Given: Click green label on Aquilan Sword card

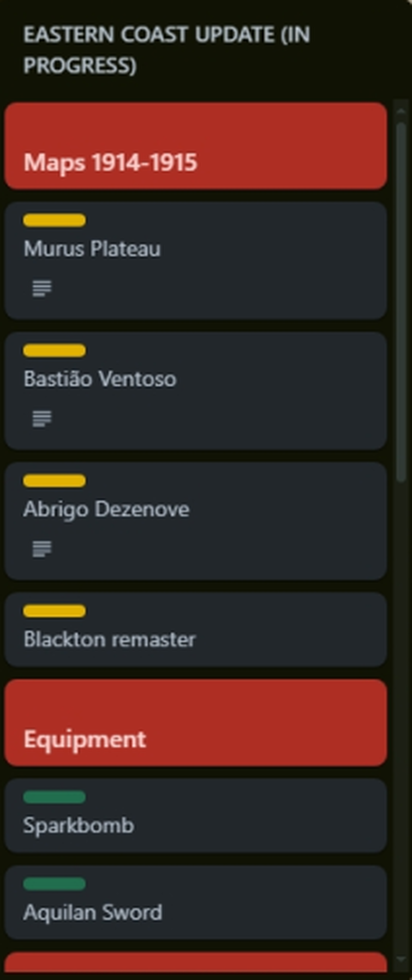Looking at the screenshot, I should pyautogui.click(x=55, y=884).
